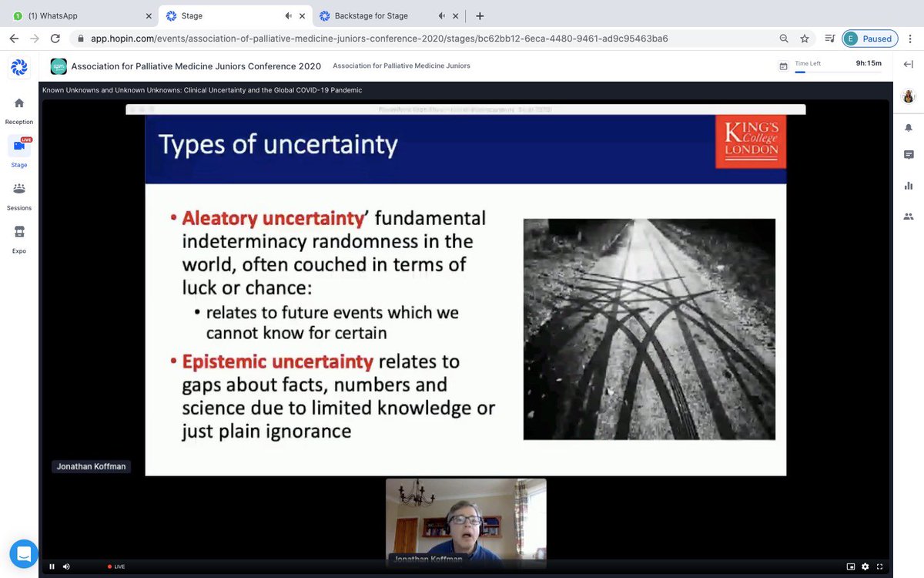This screenshot has height=578, width=924.
Task: Open the Expo section in the sidebar
Action: pos(19,239)
